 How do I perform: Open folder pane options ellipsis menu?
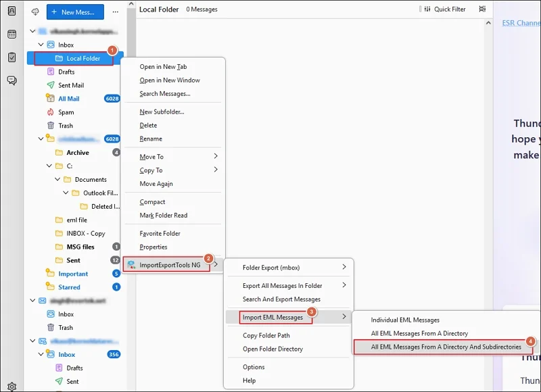(x=115, y=12)
